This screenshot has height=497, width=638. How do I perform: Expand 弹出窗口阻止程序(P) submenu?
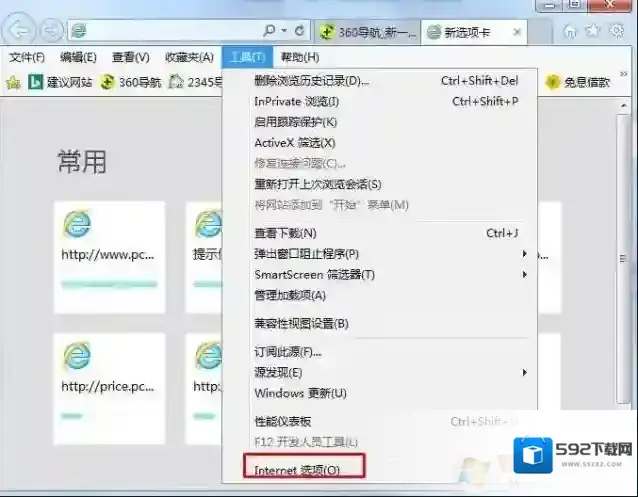[x=380, y=254]
